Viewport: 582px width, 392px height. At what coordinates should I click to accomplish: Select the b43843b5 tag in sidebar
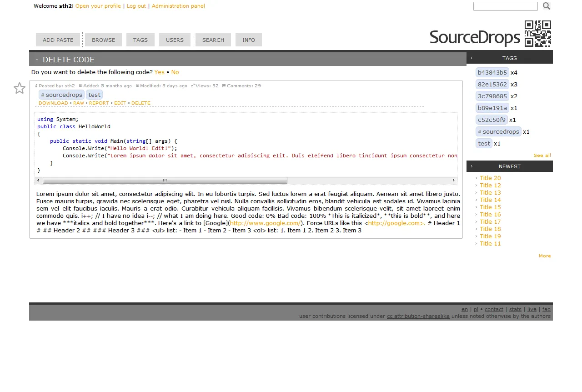tap(492, 73)
